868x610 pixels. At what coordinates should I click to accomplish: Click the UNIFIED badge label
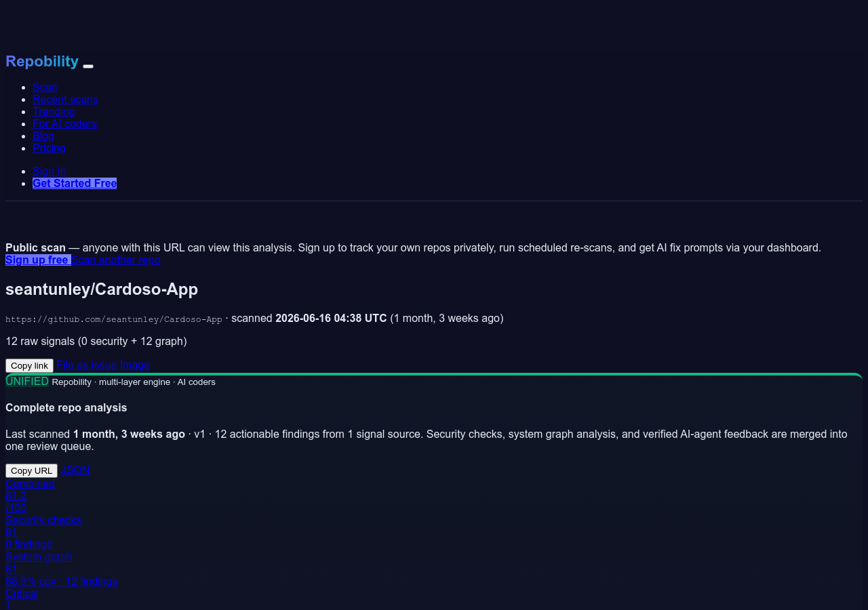27,381
